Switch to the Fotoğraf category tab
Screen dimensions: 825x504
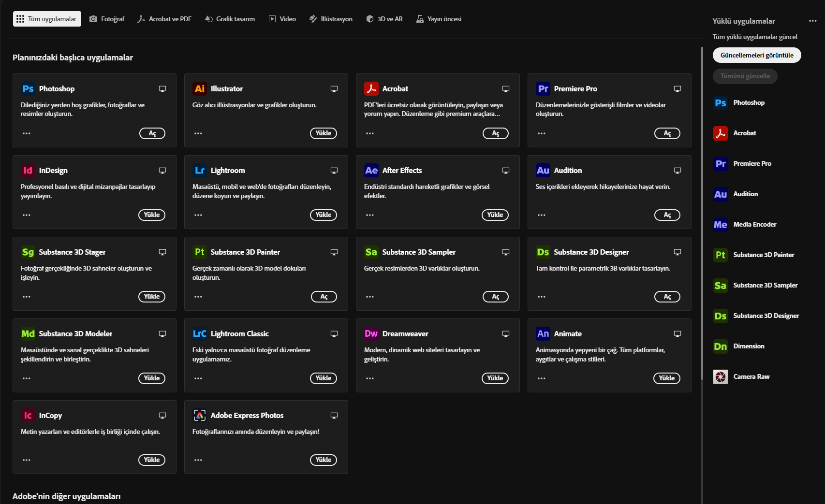107,19
